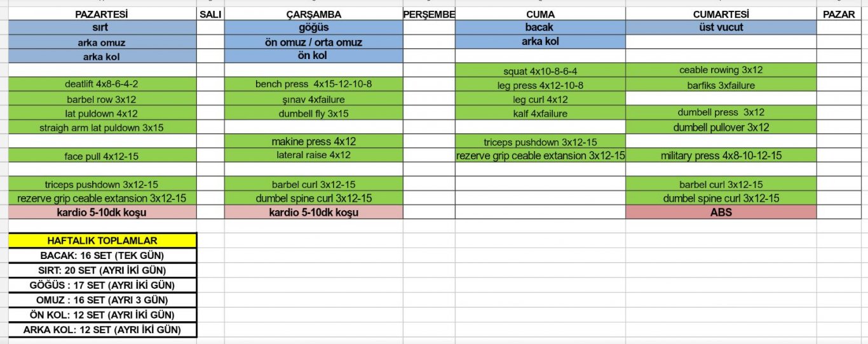Select the kalf 4xfailure cell
The height and width of the screenshot is (344, 868).
point(540,114)
